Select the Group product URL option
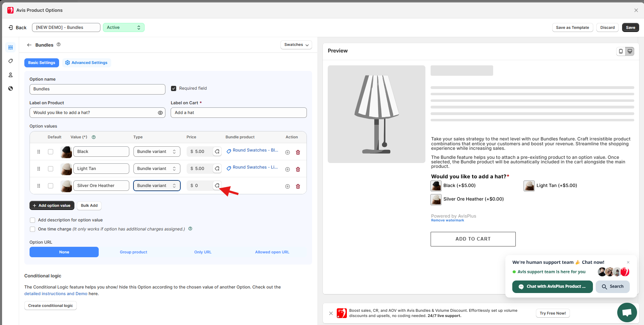Screen dimensions: 644x325 point(133,252)
